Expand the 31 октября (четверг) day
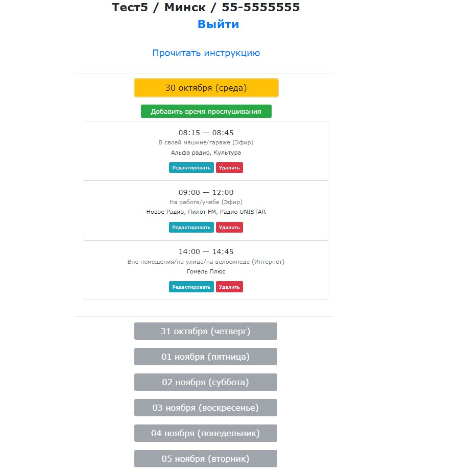Viewport: 458px width, 476px height. [x=205, y=331]
